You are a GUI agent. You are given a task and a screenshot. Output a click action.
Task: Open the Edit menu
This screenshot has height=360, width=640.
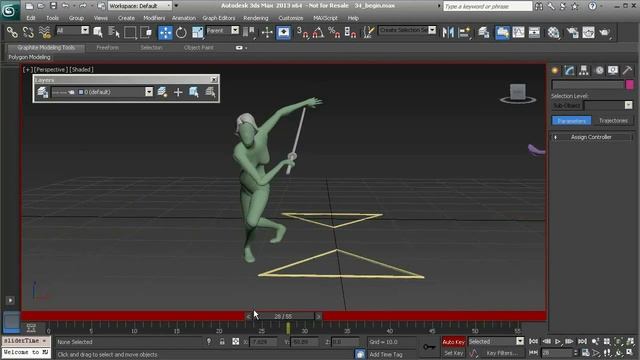(31, 18)
